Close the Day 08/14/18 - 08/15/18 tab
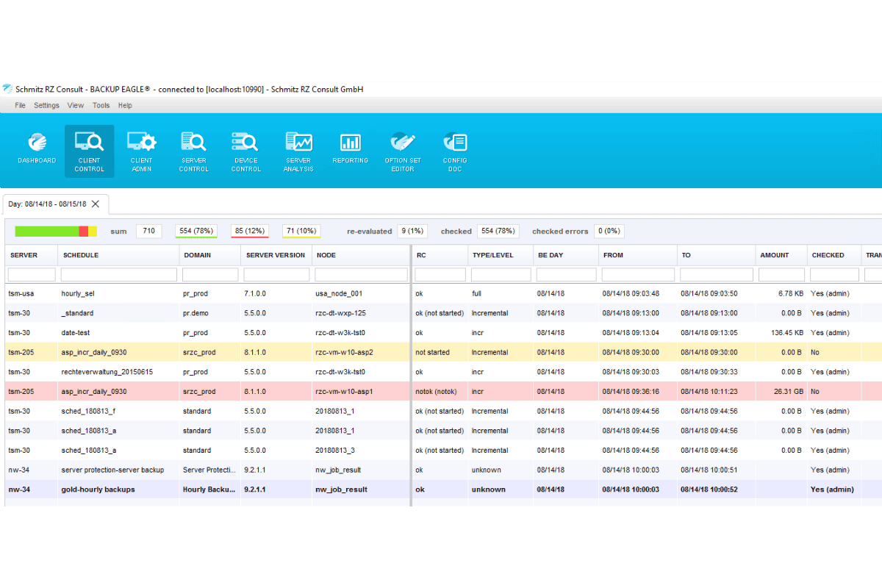Image resolution: width=882 pixels, height=588 pixels. pyautogui.click(x=96, y=204)
